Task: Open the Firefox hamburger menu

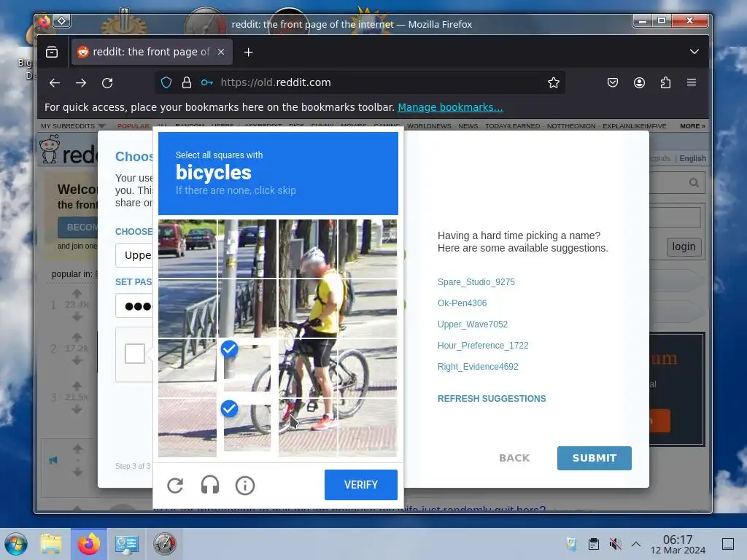Action: click(x=692, y=82)
